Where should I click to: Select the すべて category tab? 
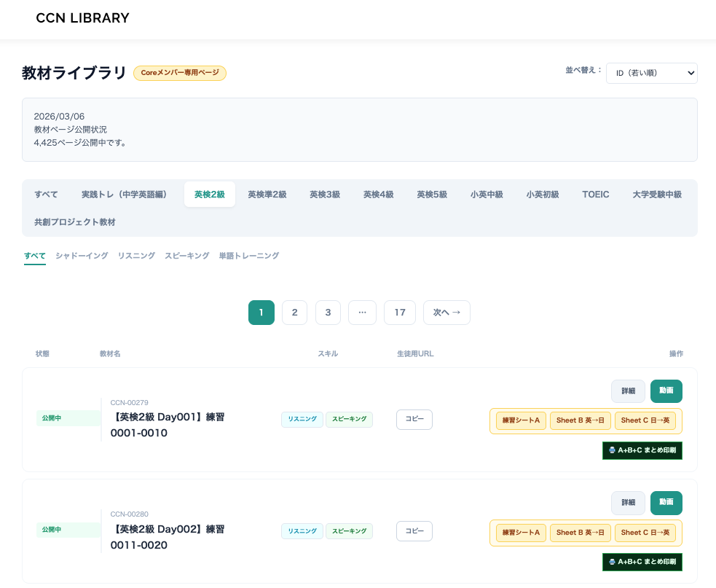tap(46, 195)
